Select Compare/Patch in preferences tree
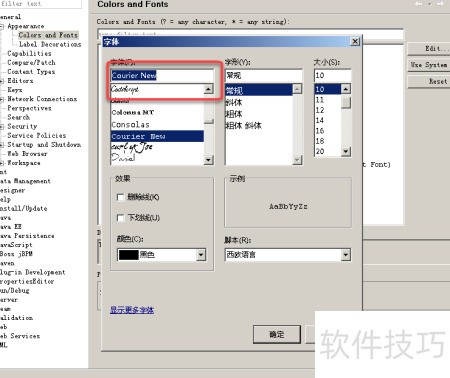 tap(31, 62)
